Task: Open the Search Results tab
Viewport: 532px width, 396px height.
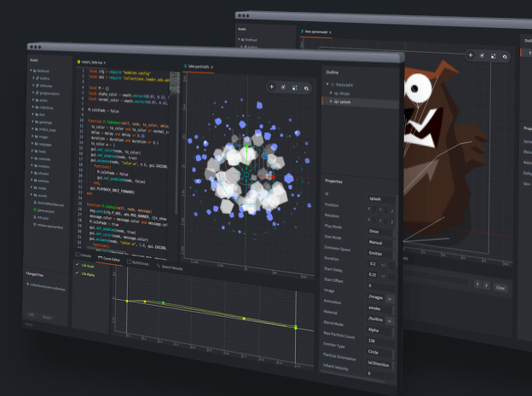Action: 170,267
